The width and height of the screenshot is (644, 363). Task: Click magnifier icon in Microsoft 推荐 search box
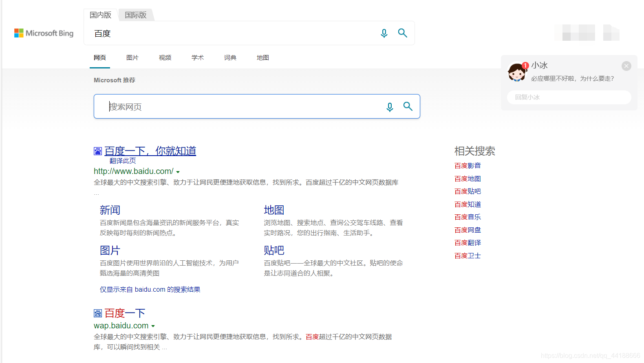[408, 106]
